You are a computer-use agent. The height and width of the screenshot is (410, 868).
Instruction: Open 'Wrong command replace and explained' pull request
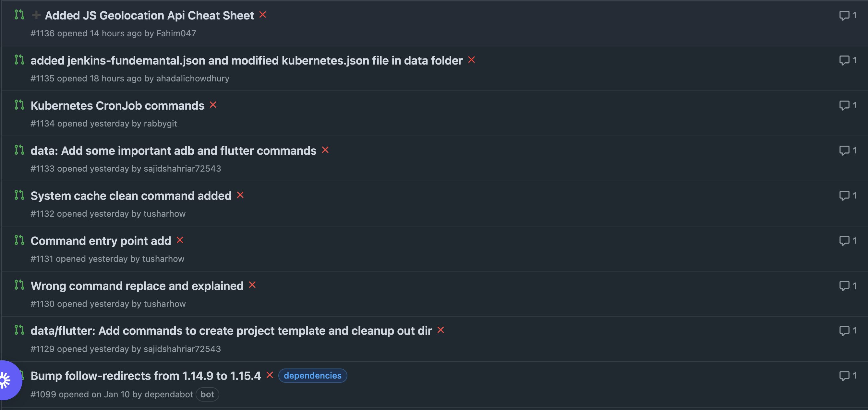click(137, 286)
